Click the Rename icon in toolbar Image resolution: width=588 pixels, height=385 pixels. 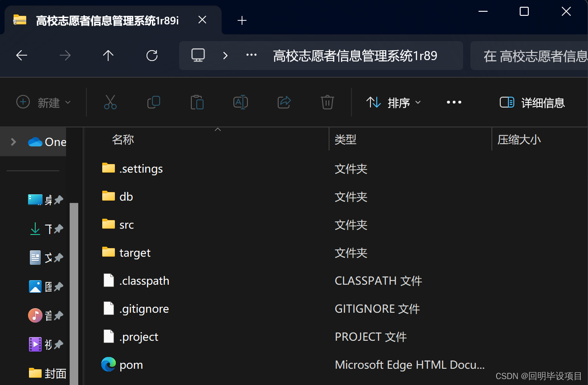click(240, 103)
